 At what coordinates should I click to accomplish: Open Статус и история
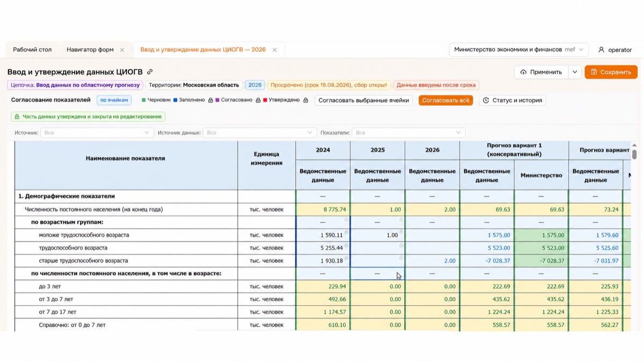click(513, 100)
